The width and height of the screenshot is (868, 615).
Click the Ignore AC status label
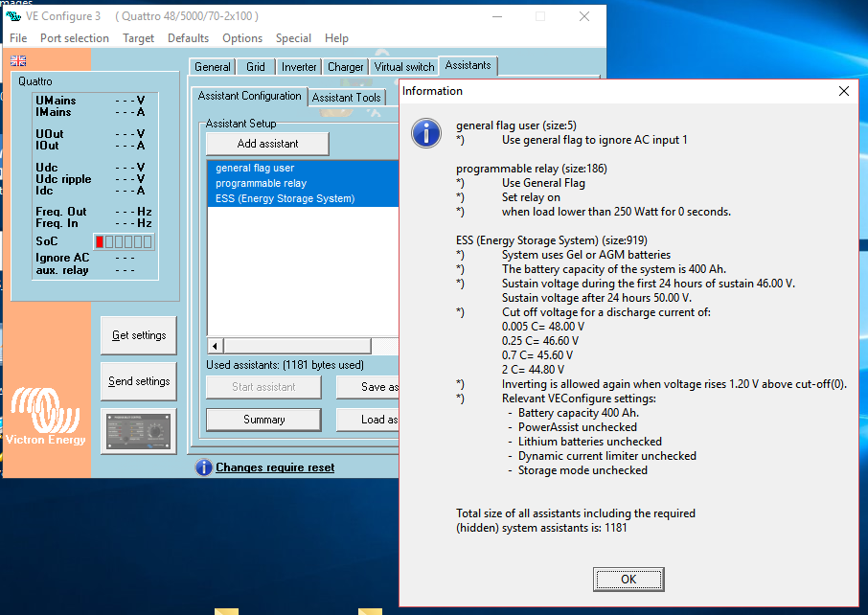pyautogui.click(x=62, y=258)
